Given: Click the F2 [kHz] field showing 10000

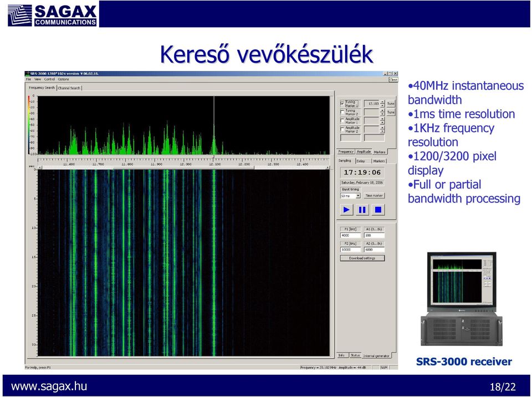Looking at the screenshot, I should pyautogui.click(x=350, y=250).
